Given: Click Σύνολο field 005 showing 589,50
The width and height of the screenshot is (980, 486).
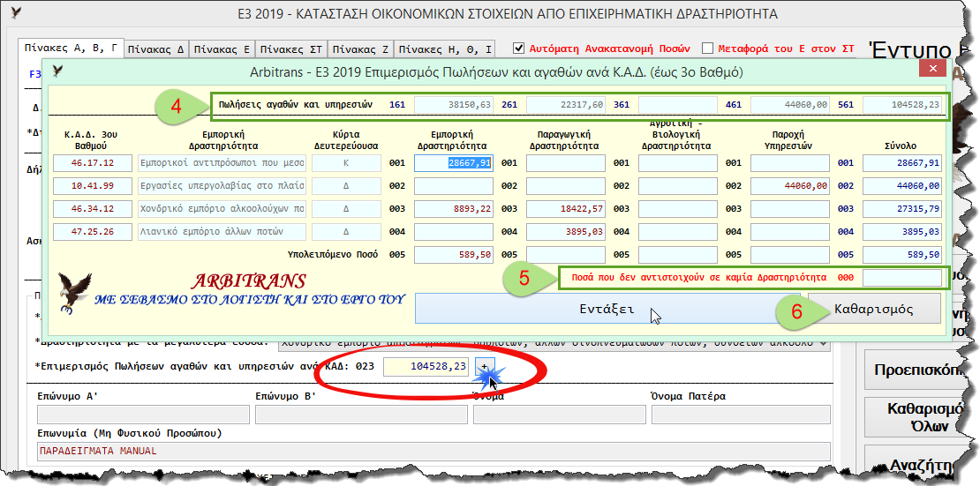Looking at the screenshot, I should [x=902, y=255].
